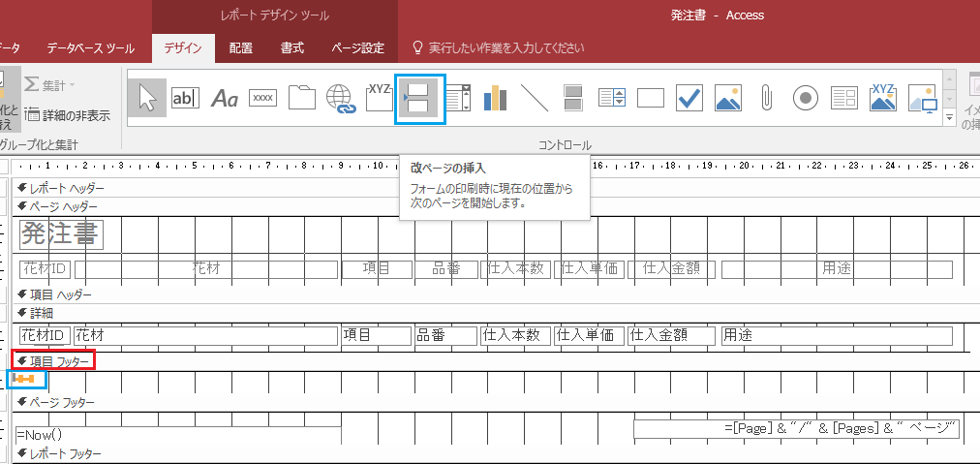Select the Text Box control

[185, 98]
